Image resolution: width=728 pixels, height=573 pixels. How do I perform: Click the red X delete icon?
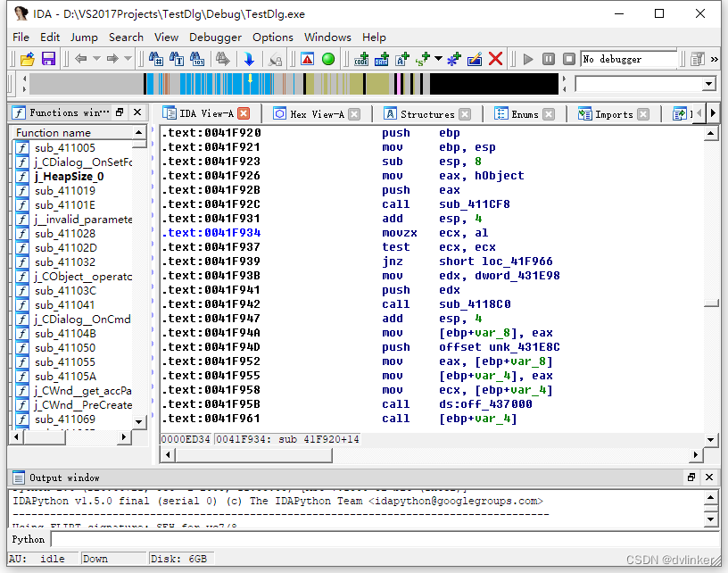(x=495, y=59)
